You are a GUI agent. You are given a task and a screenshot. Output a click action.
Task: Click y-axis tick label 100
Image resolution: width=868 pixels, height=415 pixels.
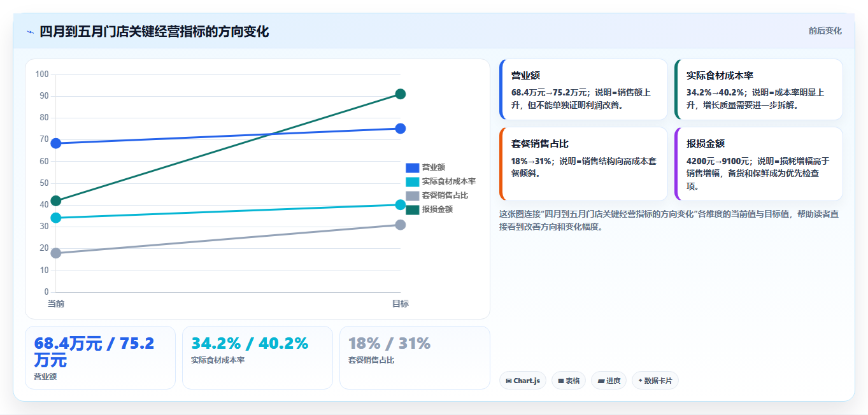pos(42,74)
